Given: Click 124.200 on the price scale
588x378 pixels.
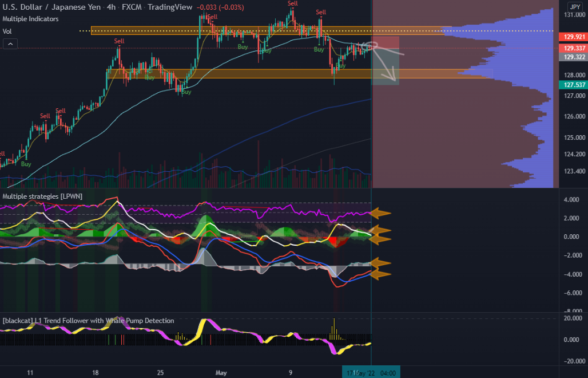Looking at the screenshot, I should [574, 154].
